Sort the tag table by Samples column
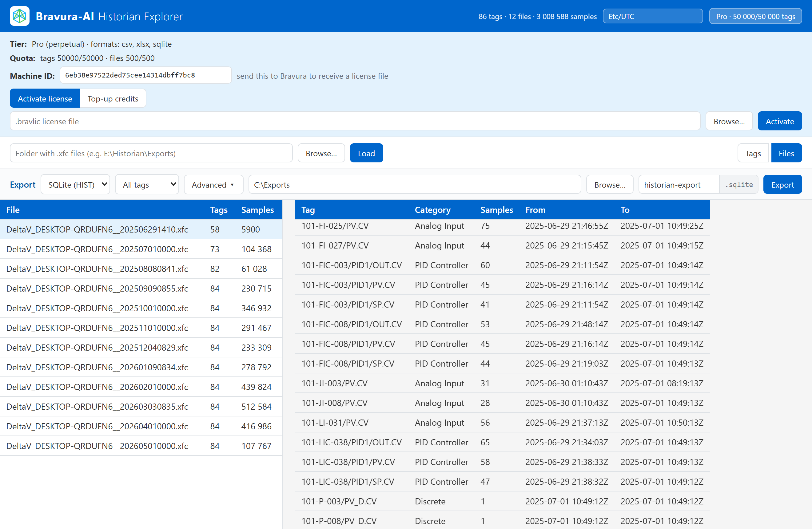The image size is (812, 529). click(497, 210)
